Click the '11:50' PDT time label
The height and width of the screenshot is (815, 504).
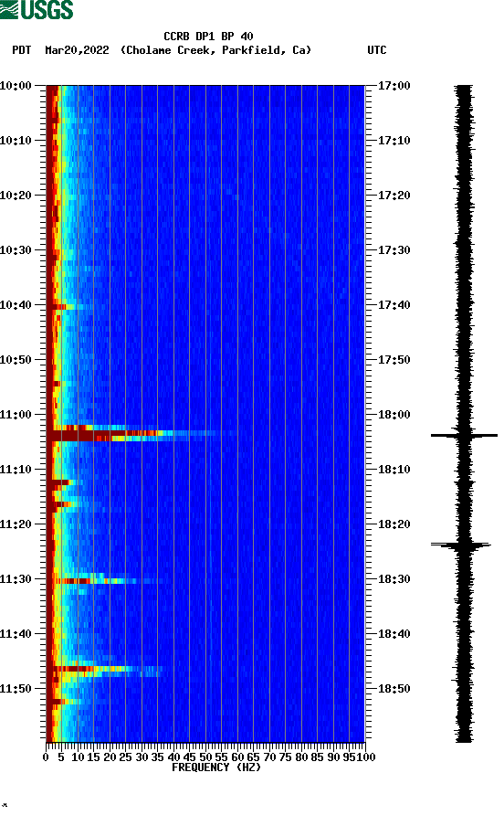[x=16, y=689]
